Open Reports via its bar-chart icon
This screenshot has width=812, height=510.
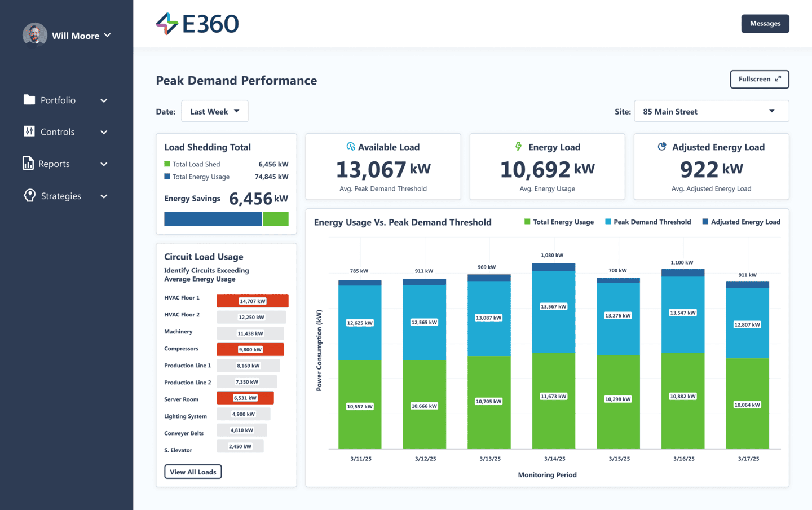click(x=28, y=164)
